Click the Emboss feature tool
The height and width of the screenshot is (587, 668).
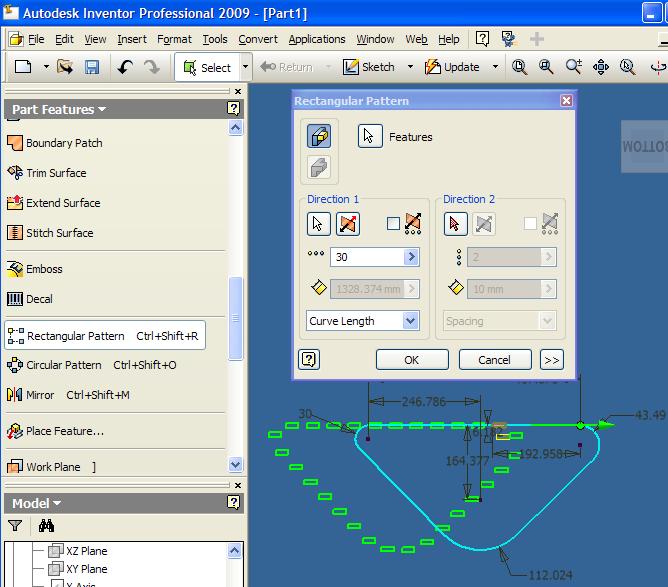(x=35, y=269)
